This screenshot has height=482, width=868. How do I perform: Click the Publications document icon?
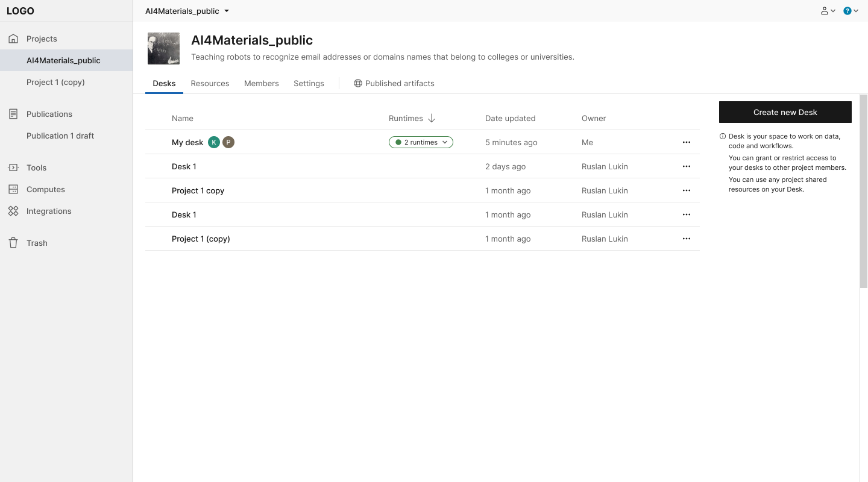click(13, 114)
